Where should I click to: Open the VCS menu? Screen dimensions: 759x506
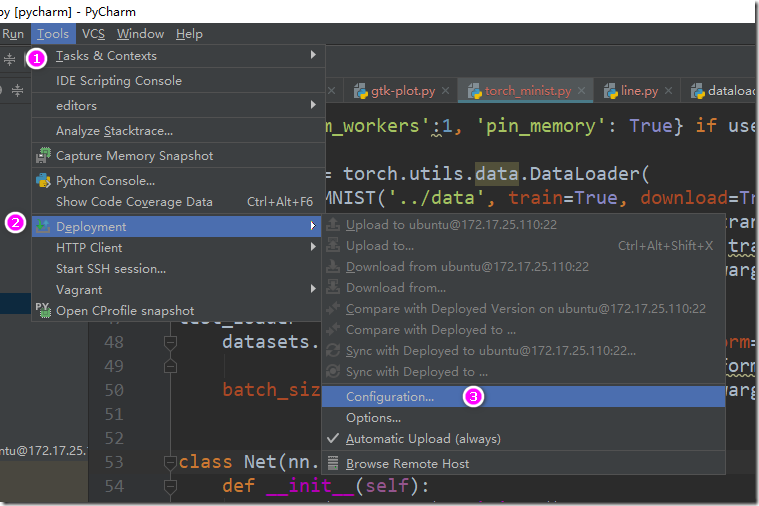pos(93,34)
